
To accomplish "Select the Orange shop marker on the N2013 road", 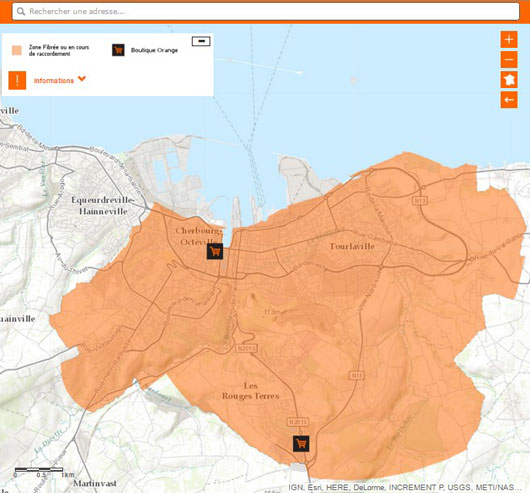I will (x=301, y=443).
